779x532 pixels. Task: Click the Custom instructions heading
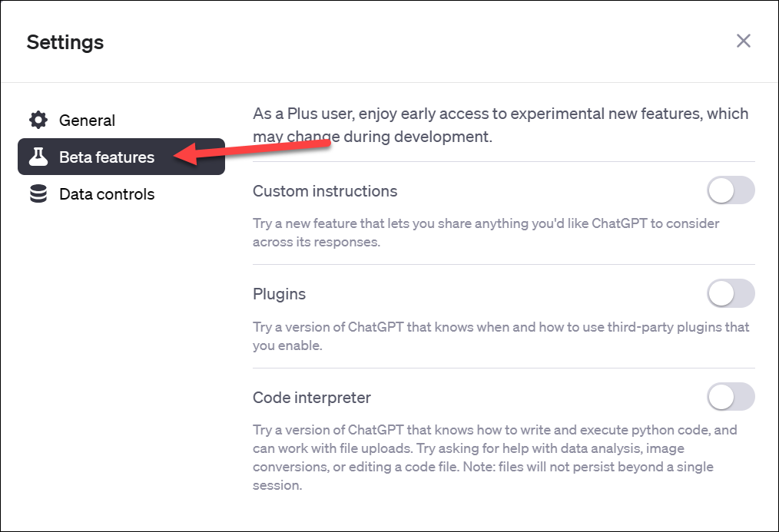coord(325,191)
